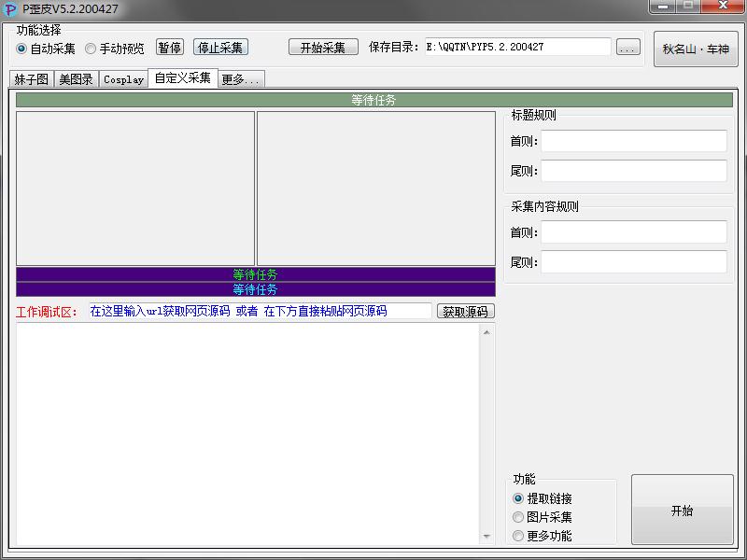Switch to 妹子图 tab
The height and width of the screenshot is (560, 747).
pyautogui.click(x=32, y=79)
